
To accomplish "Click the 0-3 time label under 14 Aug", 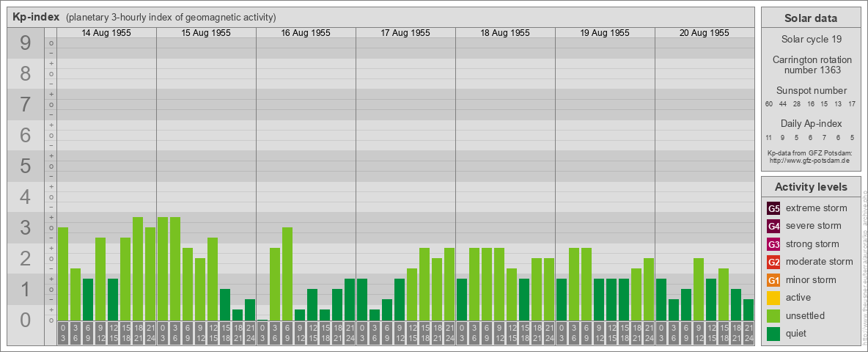I will pyautogui.click(x=63, y=333).
